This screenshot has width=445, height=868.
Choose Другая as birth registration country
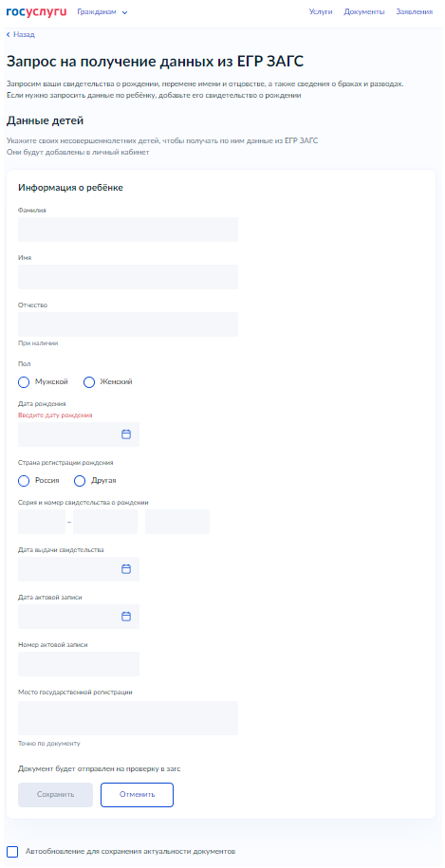[80, 481]
